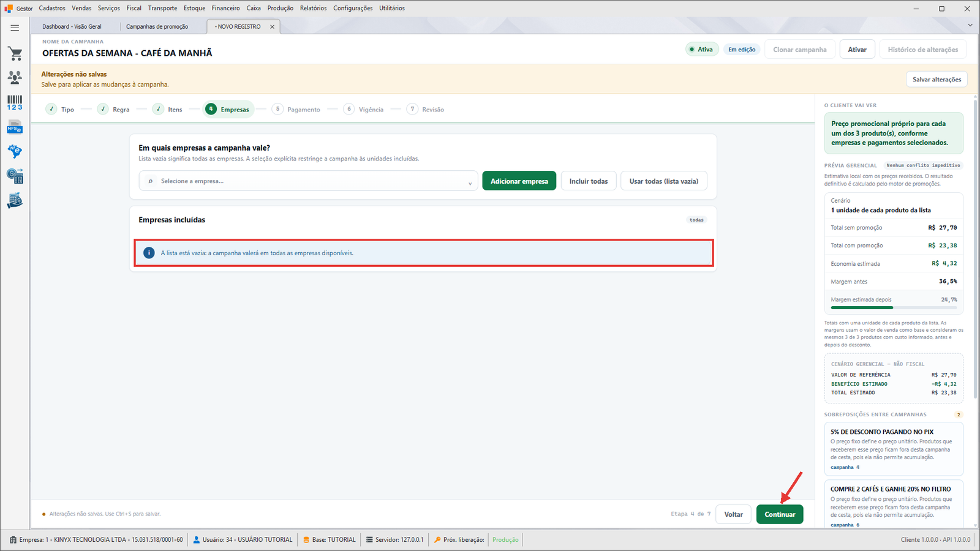
Task: Open the NF-e Brazil flag icon
Action: (x=15, y=151)
